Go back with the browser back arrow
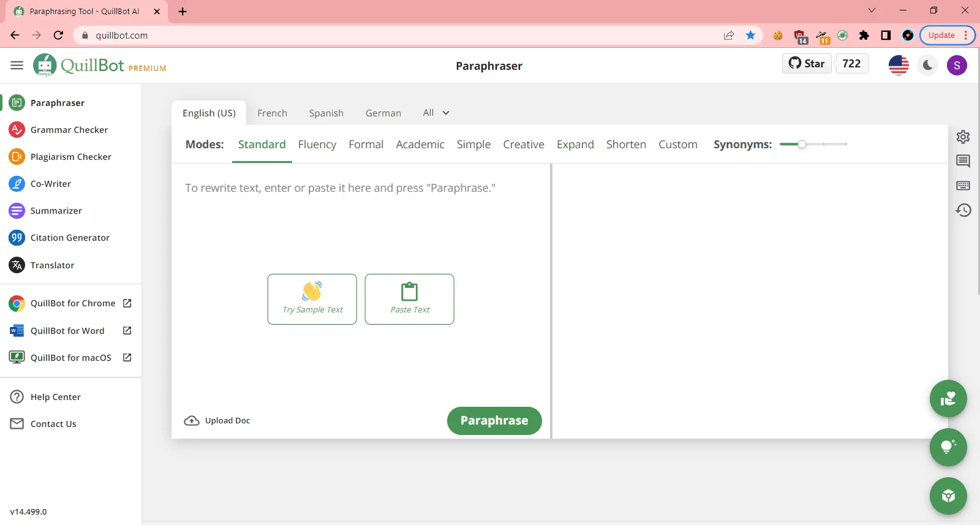This screenshot has width=980, height=525. click(15, 35)
